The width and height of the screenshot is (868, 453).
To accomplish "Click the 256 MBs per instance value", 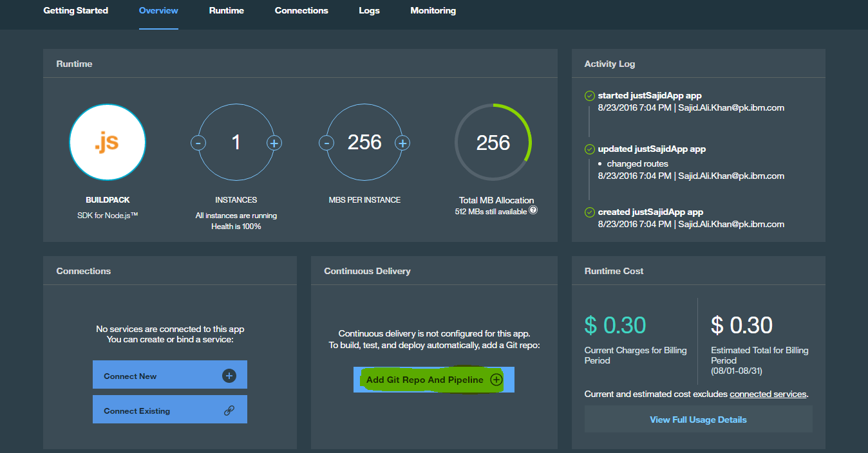I will (x=365, y=142).
